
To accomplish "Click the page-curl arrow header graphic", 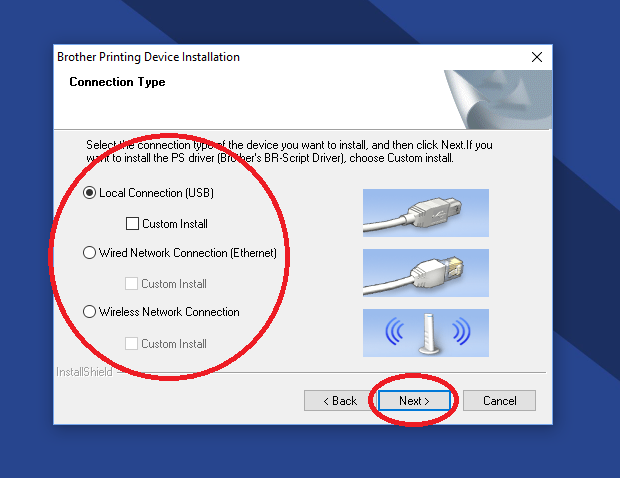I will click(498, 100).
